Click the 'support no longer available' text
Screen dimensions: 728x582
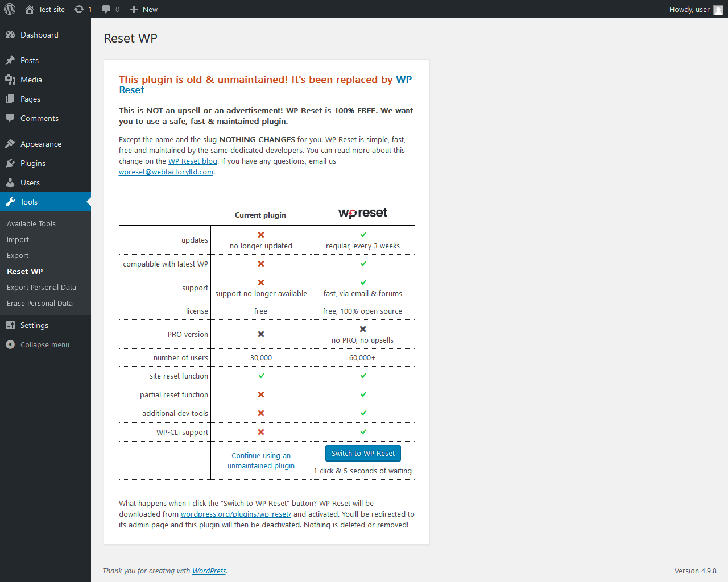261,294
